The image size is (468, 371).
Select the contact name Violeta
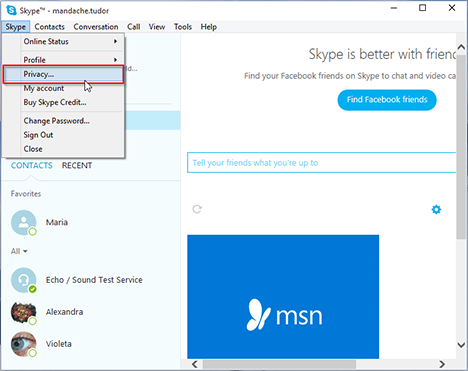[x=59, y=344]
